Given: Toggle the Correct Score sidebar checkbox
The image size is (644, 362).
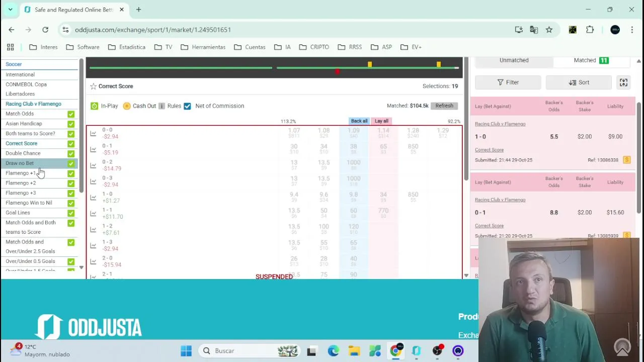Looking at the screenshot, I should [71, 144].
